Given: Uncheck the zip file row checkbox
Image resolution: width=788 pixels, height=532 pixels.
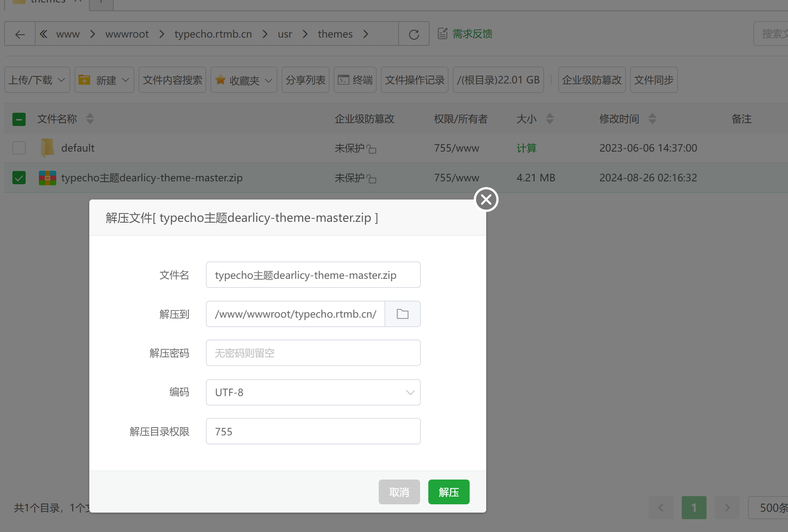Looking at the screenshot, I should pyautogui.click(x=19, y=178).
